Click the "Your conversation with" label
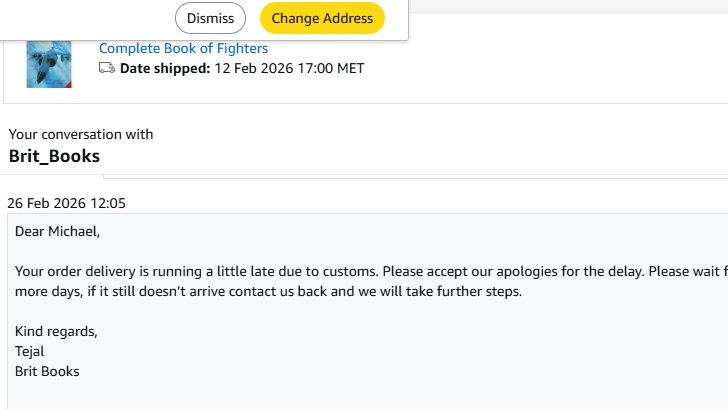Viewport: 728px width, 409px height. click(81, 134)
